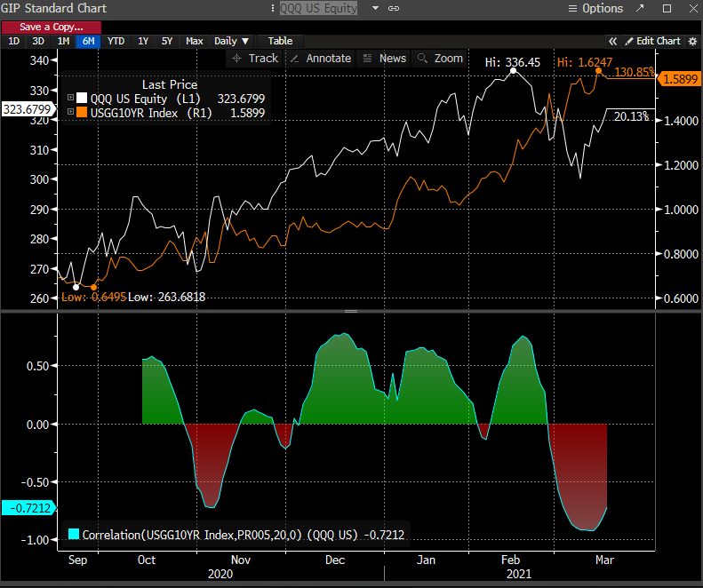The width and height of the screenshot is (703, 588).
Task: Activate the Track crosshair tool
Action: 254,59
